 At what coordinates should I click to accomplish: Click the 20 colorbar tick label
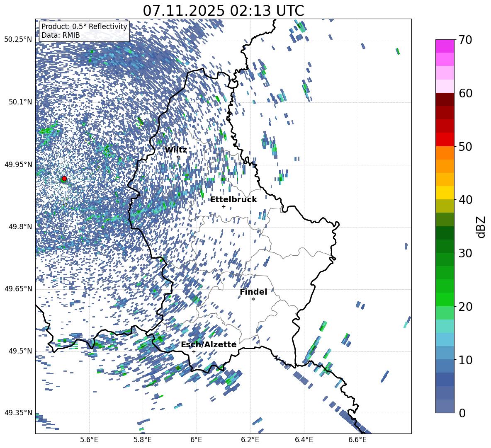coord(465,307)
